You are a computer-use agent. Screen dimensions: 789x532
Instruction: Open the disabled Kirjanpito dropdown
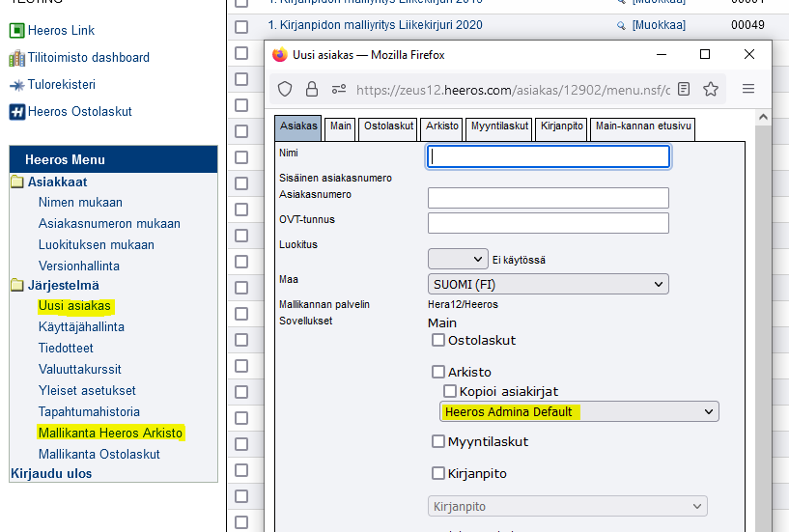568,506
